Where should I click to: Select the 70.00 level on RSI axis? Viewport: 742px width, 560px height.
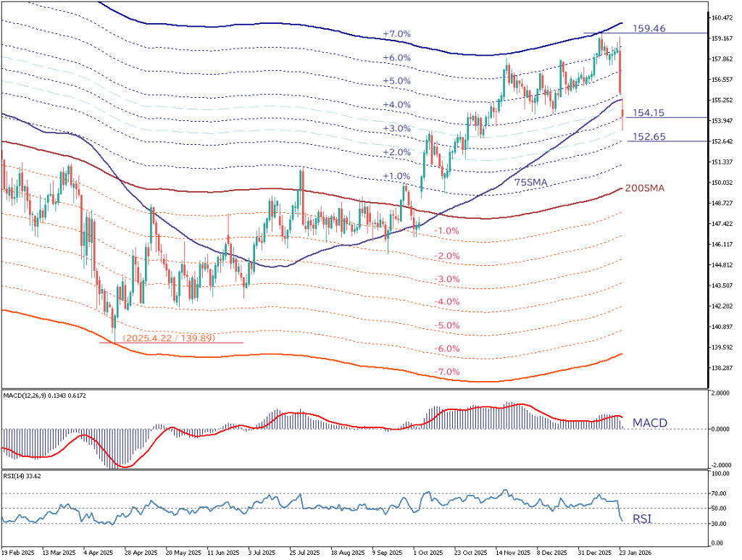click(720, 493)
